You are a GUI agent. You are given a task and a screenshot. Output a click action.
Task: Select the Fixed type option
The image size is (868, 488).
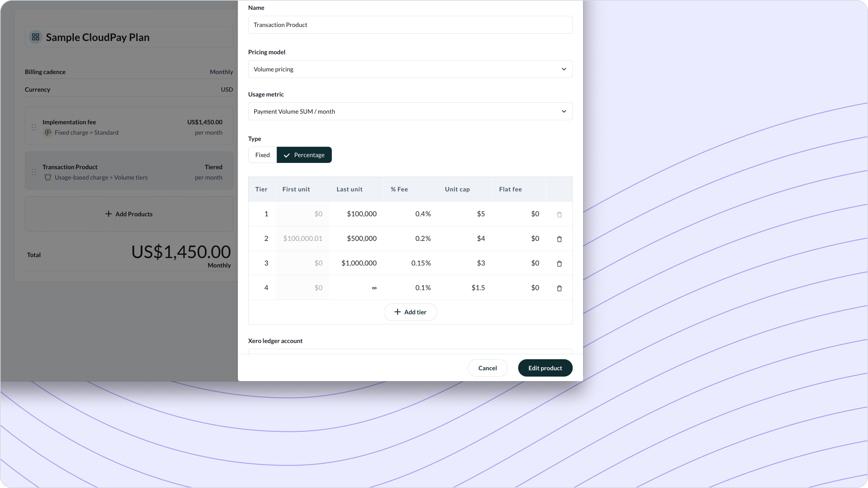262,155
